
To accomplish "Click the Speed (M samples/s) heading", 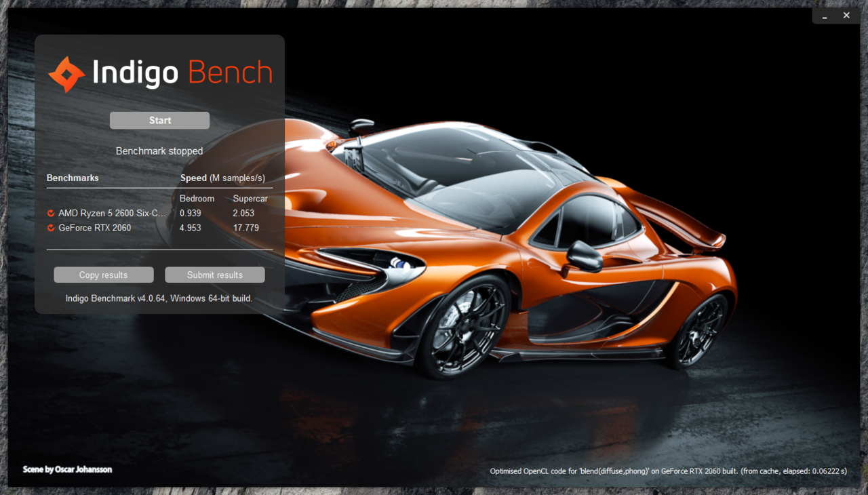I will [222, 178].
